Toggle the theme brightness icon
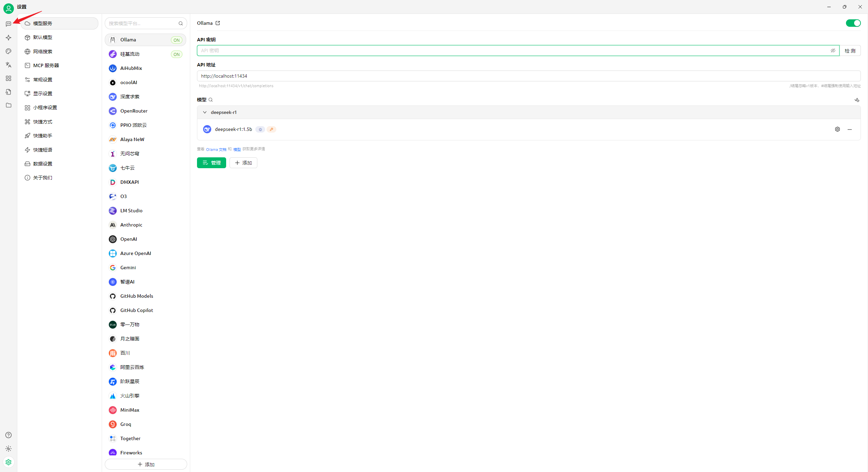Screen dimensions: 868x472 [x=8, y=449]
